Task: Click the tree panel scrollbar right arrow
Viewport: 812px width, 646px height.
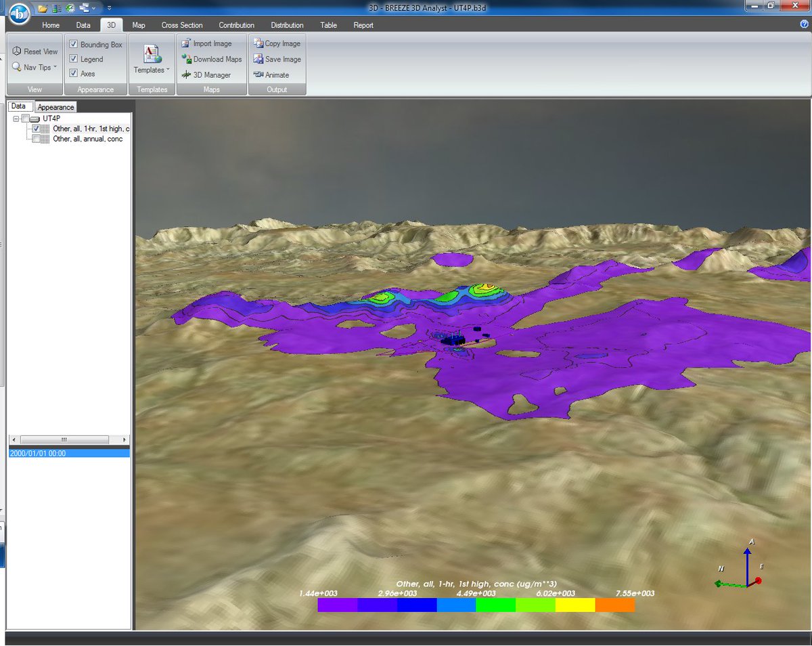Action: pyautogui.click(x=124, y=439)
